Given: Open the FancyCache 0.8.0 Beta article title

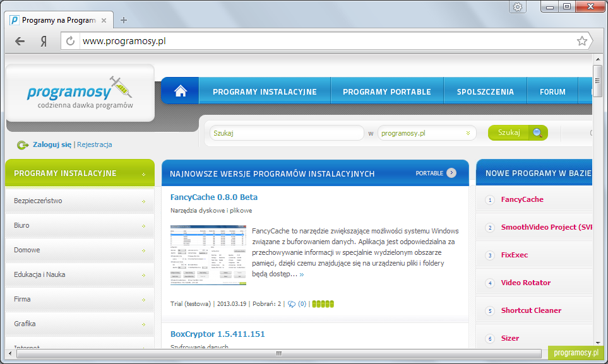Looking at the screenshot, I should tap(214, 197).
